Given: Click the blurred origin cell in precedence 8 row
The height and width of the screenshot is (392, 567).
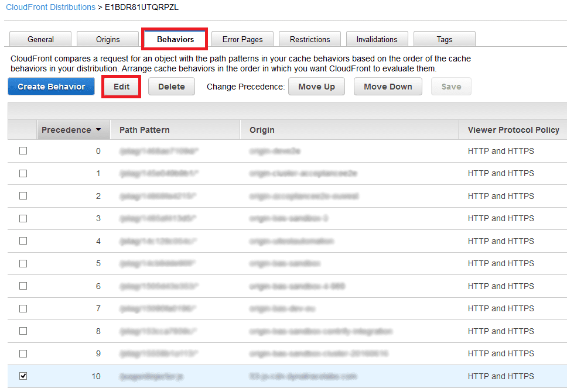Looking at the screenshot, I should click(321, 331).
